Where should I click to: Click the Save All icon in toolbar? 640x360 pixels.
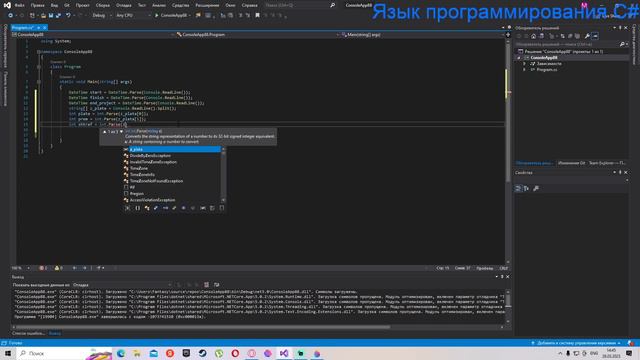58,15
